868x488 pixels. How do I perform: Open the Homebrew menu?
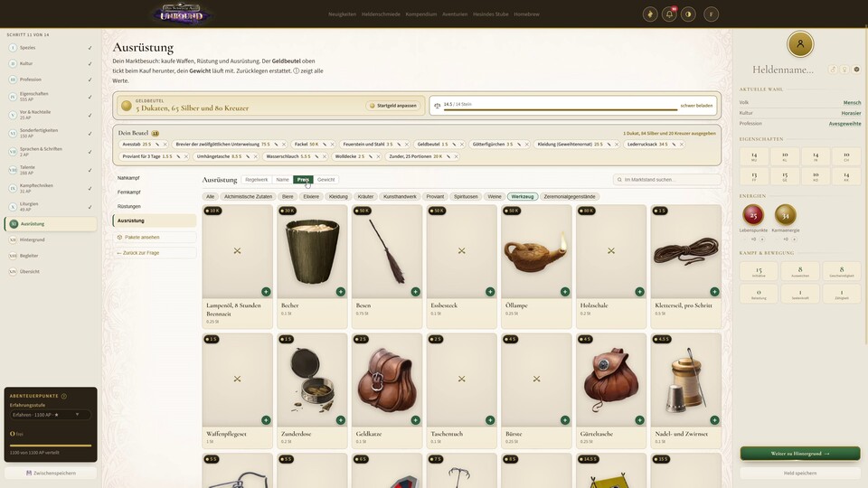(526, 14)
